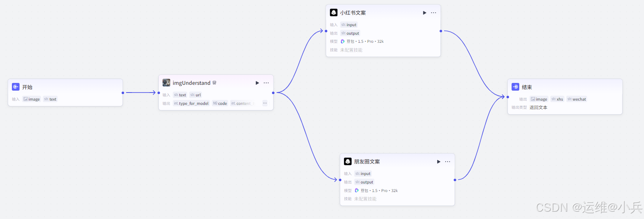Open the 小红书文案 node more options menu
Screen dimensions: 644x219
tap(433, 13)
